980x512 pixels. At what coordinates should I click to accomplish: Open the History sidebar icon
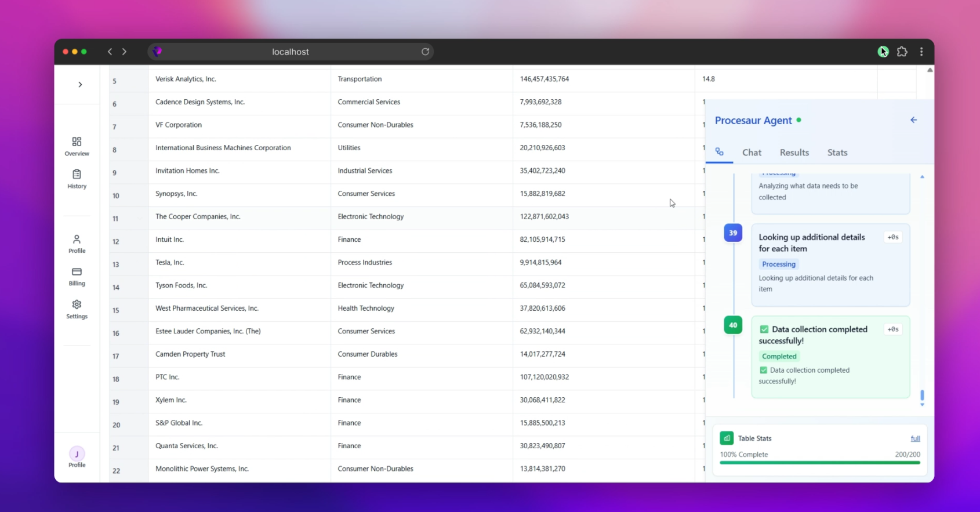click(x=77, y=175)
